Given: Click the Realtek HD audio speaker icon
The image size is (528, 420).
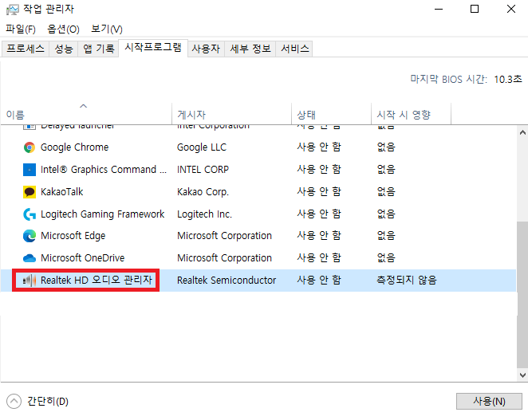Looking at the screenshot, I should [x=30, y=280].
